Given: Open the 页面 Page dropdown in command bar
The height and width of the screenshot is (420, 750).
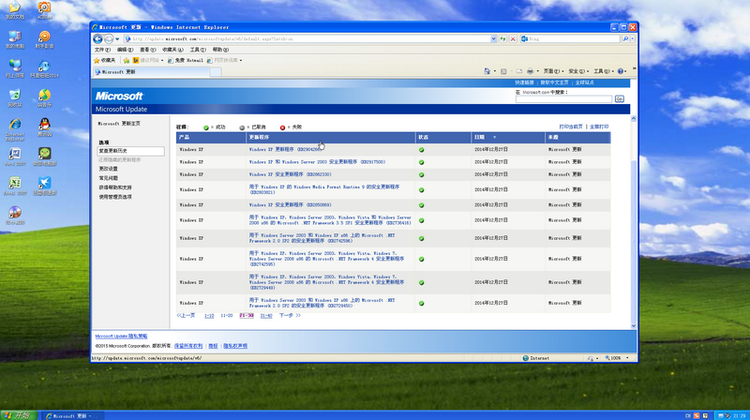Looking at the screenshot, I should click(x=553, y=71).
